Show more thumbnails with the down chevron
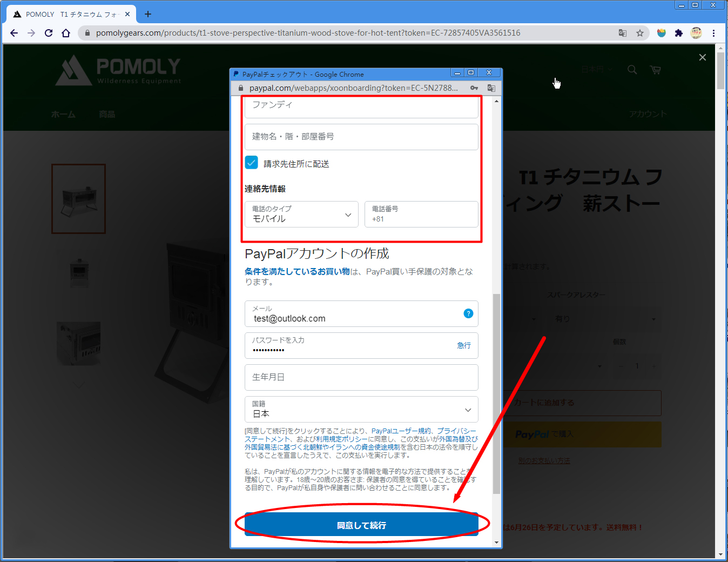 coord(79,385)
